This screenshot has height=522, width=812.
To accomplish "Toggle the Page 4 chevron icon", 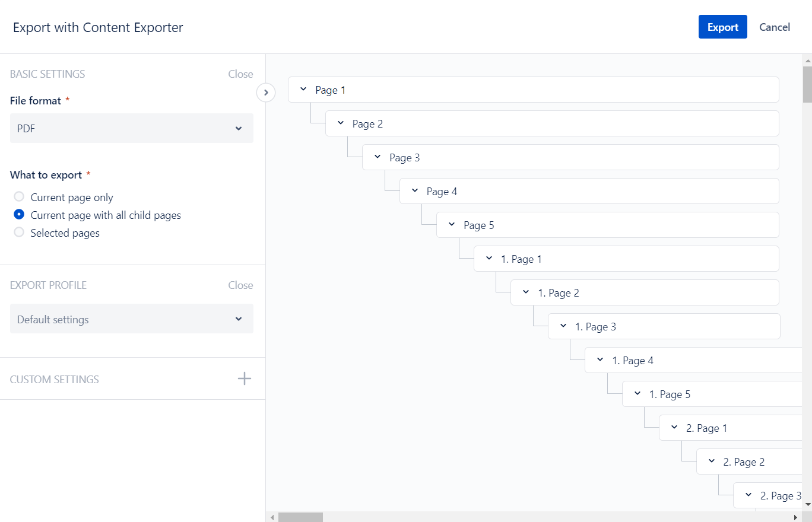I will [x=415, y=191].
